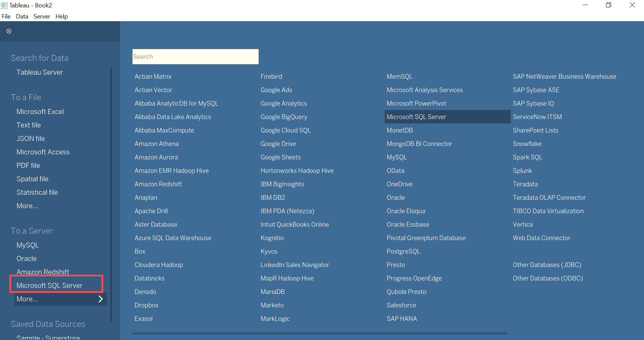644x340 pixels.
Task: Select Spatial file connection
Action: [x=32, y=179]
